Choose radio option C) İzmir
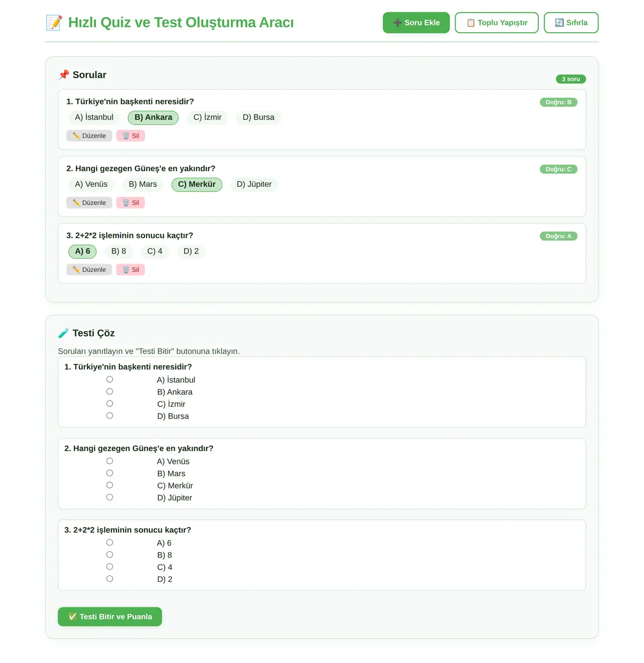 pos(109,404)
